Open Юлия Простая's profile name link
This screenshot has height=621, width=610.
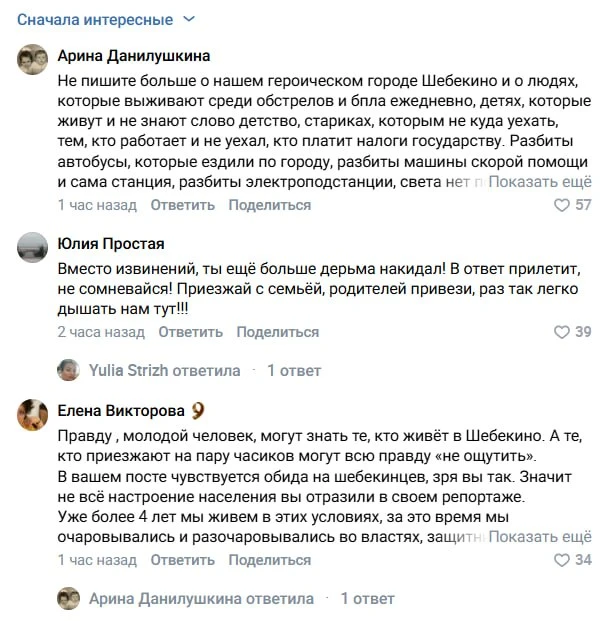pos(111,244)
